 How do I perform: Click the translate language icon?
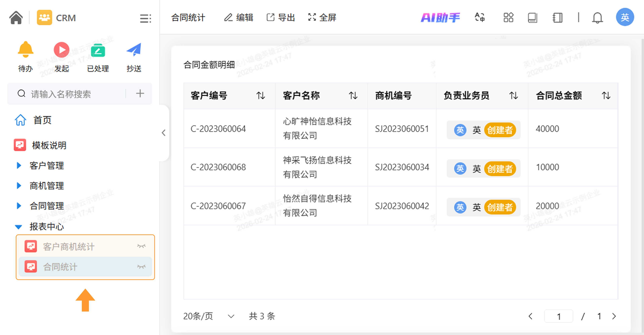coord(480,18)
